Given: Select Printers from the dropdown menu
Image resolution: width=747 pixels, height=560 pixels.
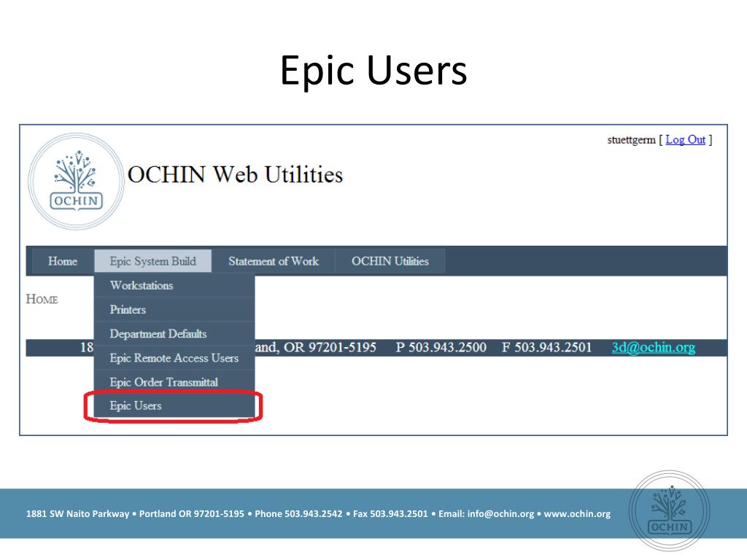Looking at the screenshot, I should pos(174,309).
